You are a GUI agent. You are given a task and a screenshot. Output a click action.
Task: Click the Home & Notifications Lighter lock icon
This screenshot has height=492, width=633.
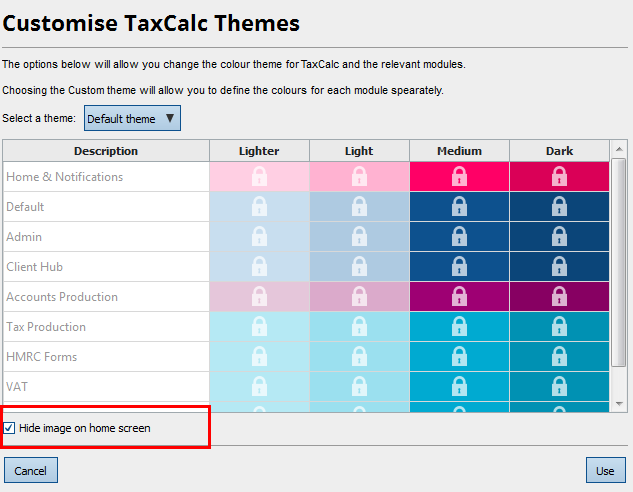coord(259,176)
